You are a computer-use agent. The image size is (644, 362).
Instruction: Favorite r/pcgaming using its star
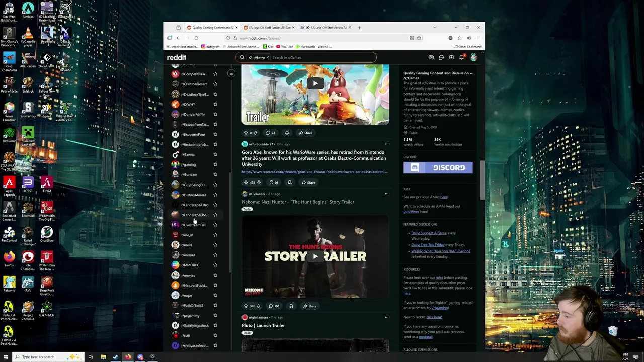(x=215, y=315)
